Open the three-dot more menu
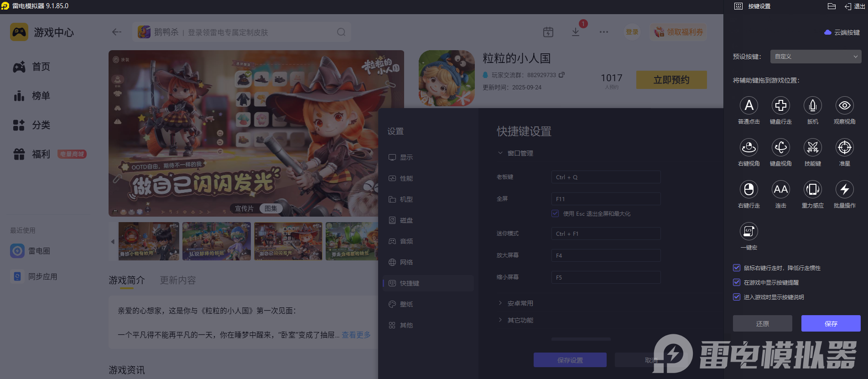868x379 pixels. 604,32
